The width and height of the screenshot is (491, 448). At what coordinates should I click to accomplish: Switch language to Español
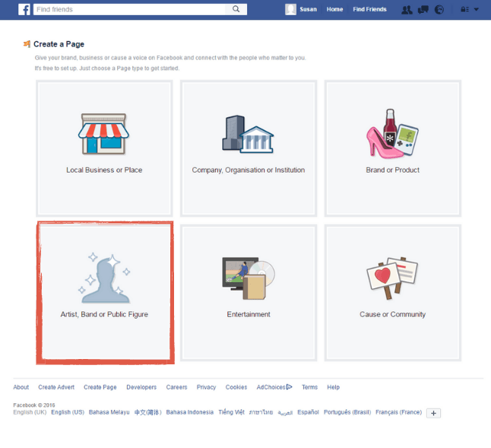[x=308, y=412]
